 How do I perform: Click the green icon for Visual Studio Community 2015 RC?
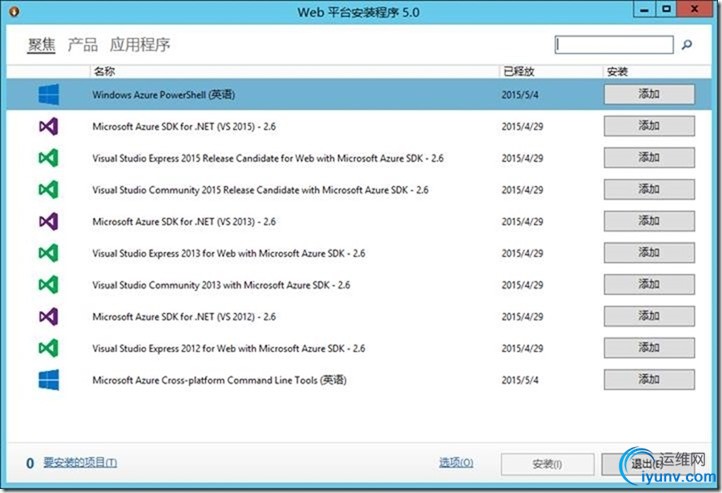tap(48, 190)
